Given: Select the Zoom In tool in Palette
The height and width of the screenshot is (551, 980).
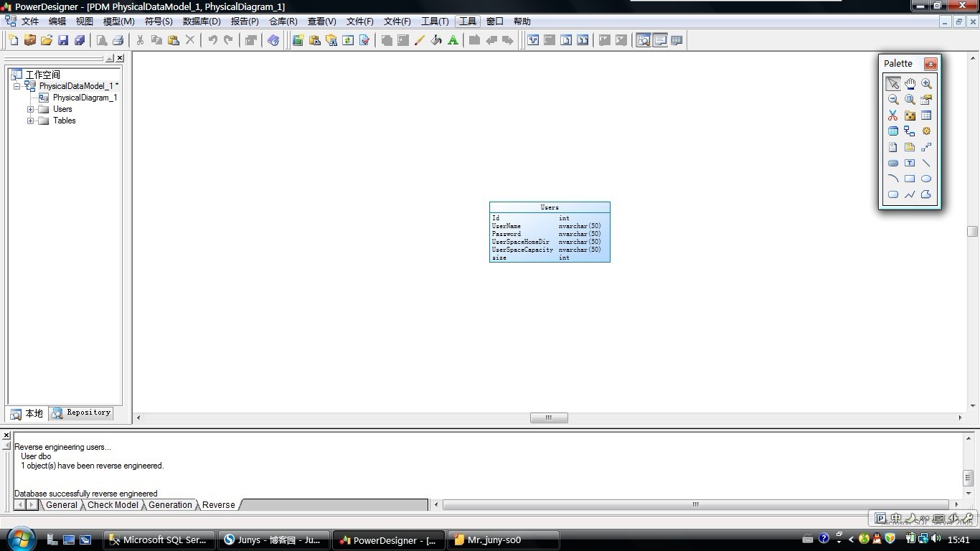Looking at the screenshot, I should [926, 84].
